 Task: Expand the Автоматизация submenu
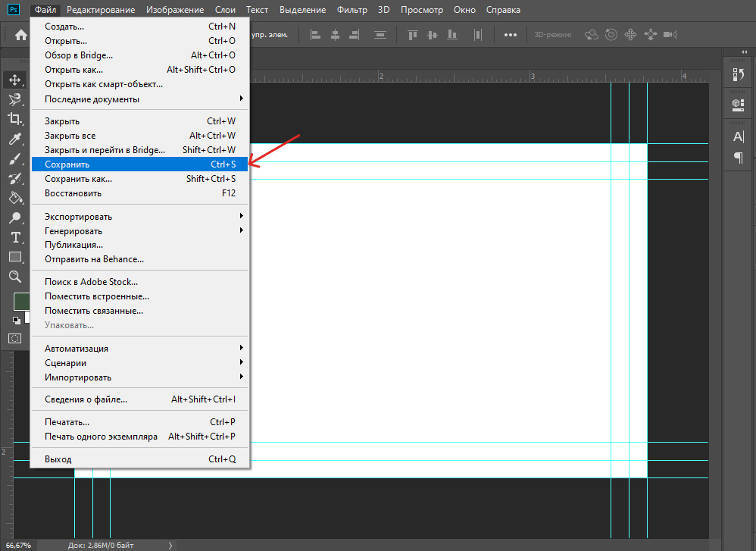[140, 349]
